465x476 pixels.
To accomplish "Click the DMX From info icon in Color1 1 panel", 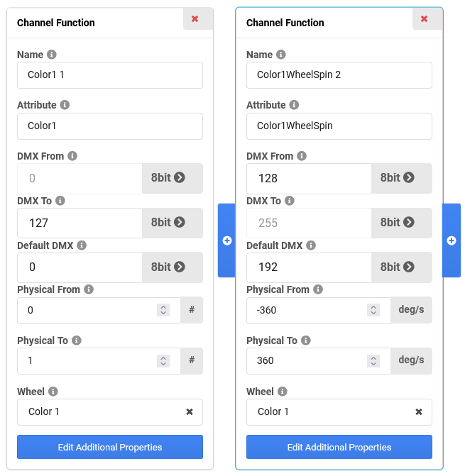I will pyautogui.click(x=72, y=156).
